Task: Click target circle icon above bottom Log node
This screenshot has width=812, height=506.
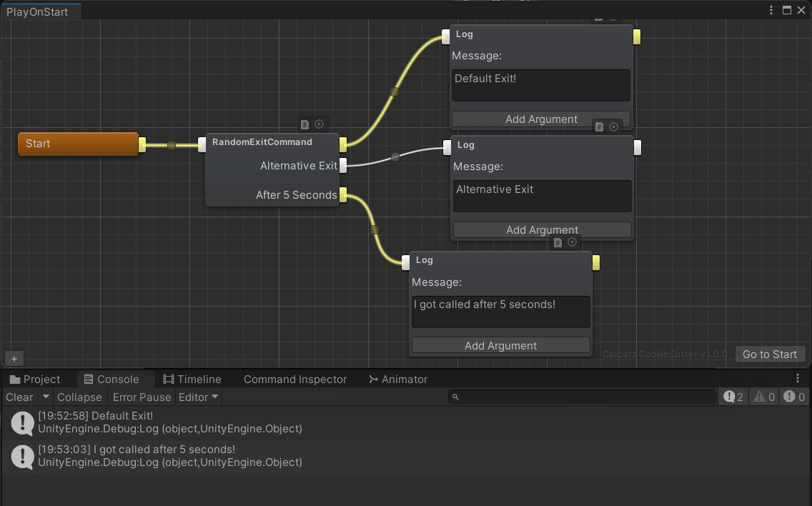Action: pyautogui.click(x=572, y=243)
